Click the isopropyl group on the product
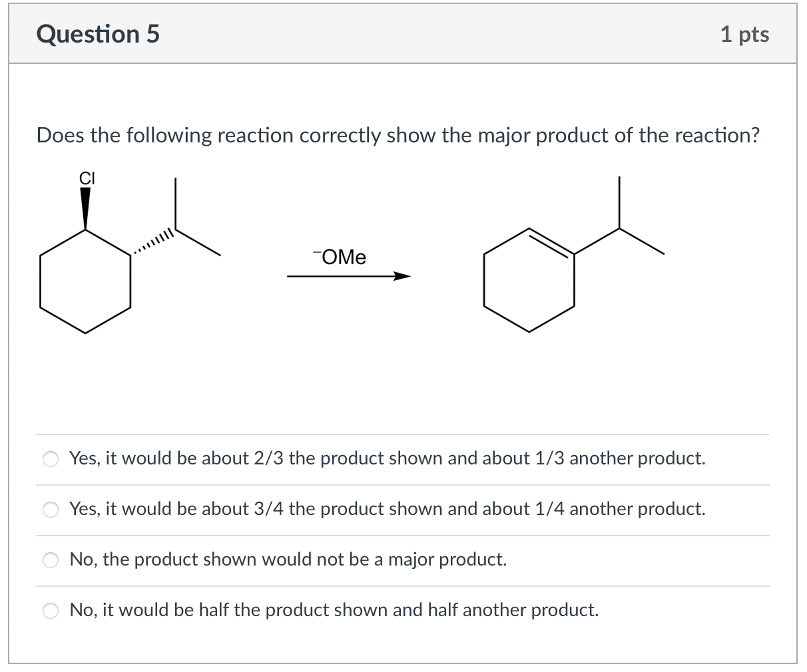 click(619, 230)
